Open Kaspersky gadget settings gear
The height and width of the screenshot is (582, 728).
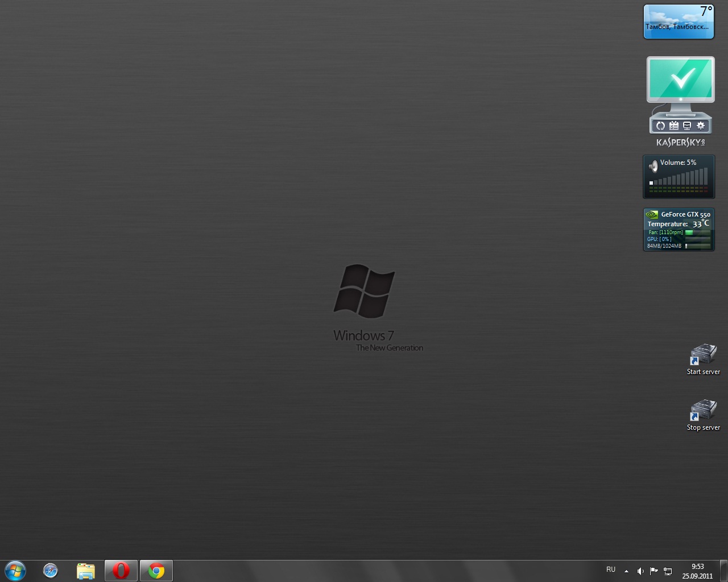pyautogui.click(x=701, y=126)
